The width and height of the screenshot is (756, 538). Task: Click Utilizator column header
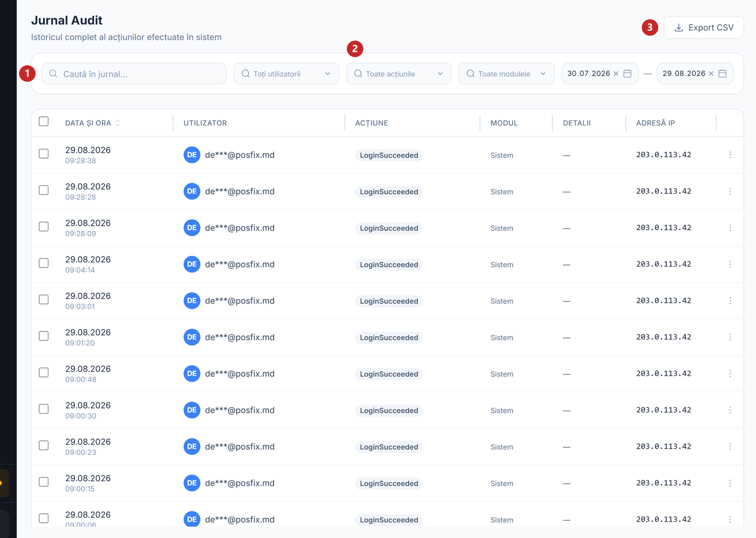(205, 123)
